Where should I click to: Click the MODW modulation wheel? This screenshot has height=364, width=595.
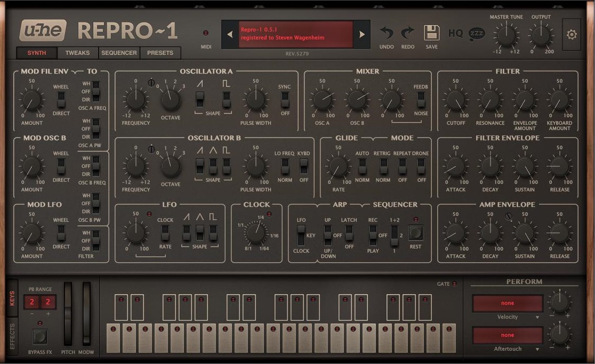(86, 313)
